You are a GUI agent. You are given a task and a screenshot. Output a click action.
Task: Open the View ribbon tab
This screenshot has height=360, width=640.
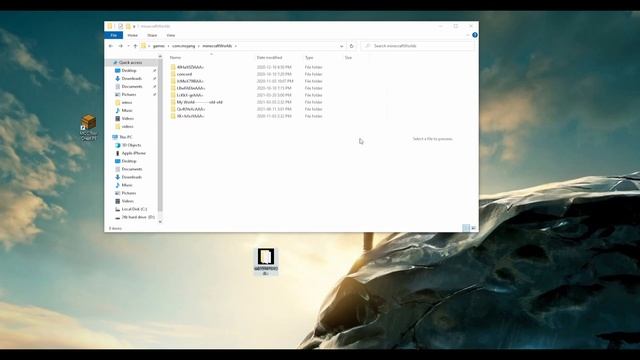[171, 36]
